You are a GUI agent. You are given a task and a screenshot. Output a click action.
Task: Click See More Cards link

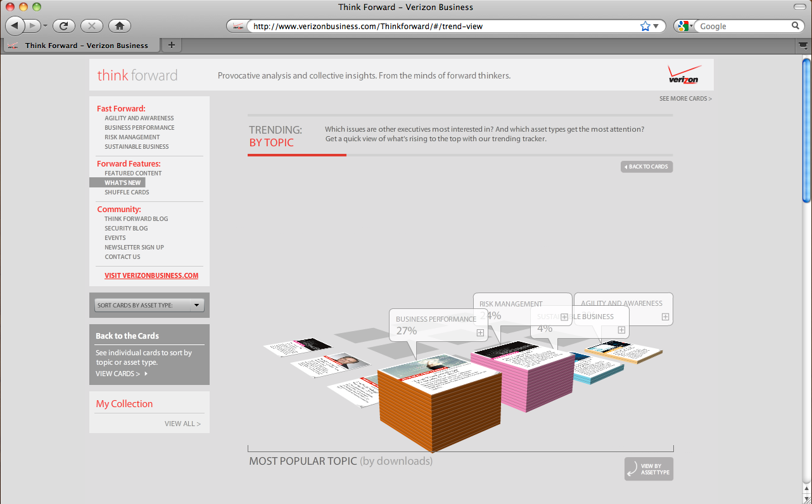[x=685, y=99]
